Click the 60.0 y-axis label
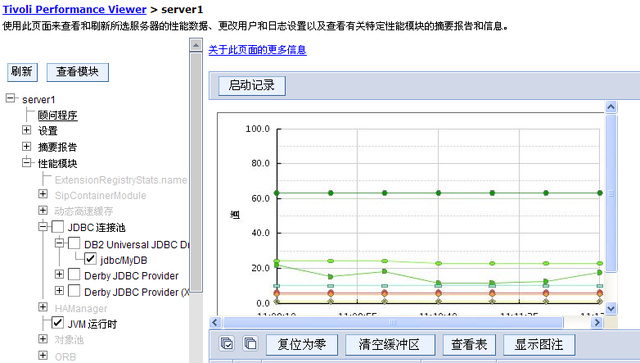The height and width of the screenshot is (363, 640). click(x=260, y=198)
